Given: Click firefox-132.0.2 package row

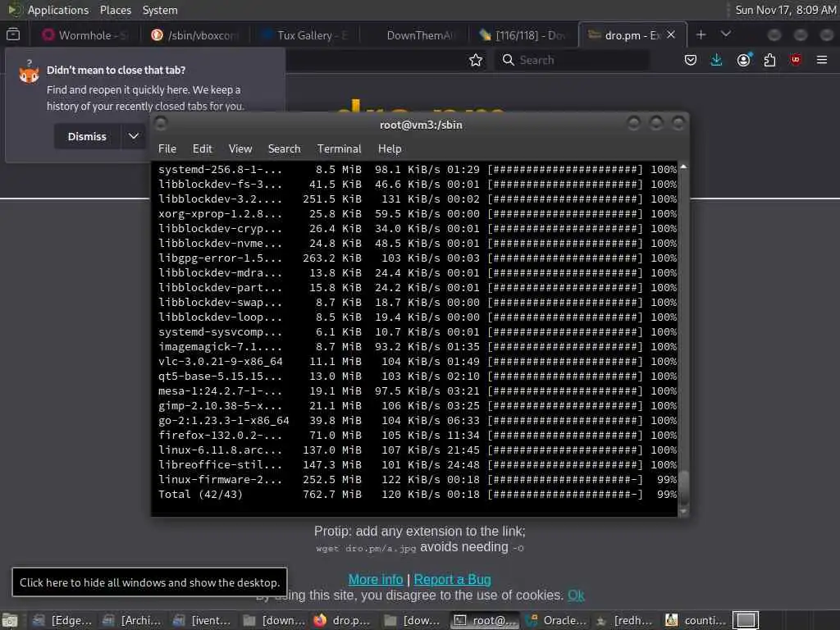Looking at the screenshot, I should pos(418,435).
